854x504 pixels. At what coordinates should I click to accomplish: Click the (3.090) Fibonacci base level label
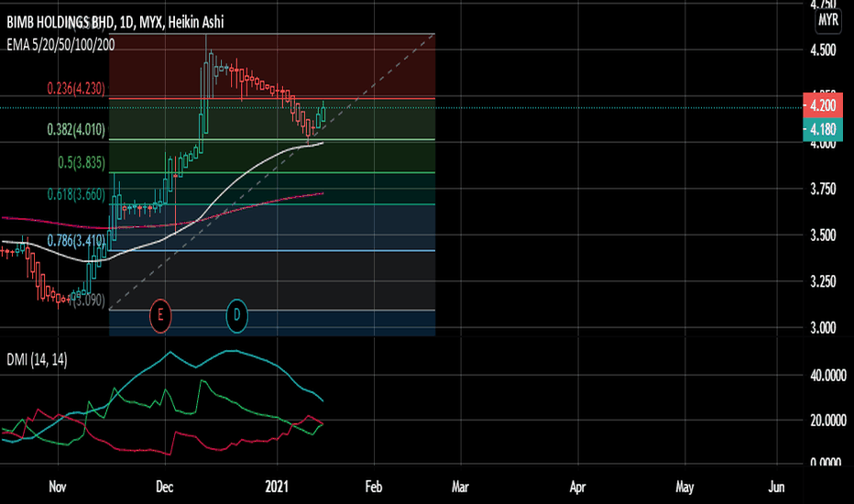point(88,301)
